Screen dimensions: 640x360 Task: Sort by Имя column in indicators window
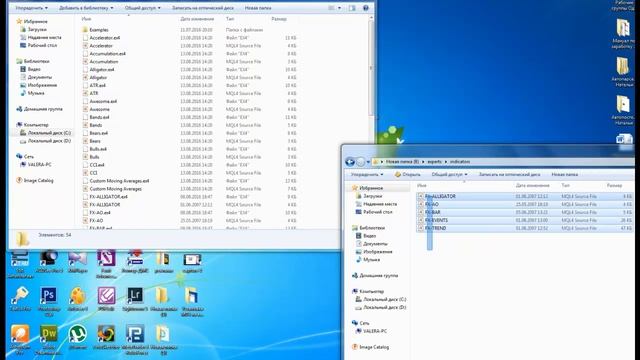click(x=422, y=185)
